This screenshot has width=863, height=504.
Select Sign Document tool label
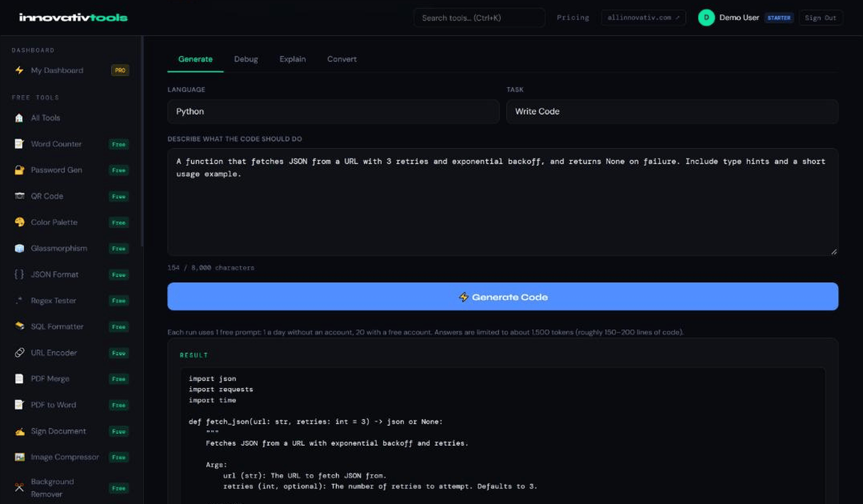(x=58, y=431)
